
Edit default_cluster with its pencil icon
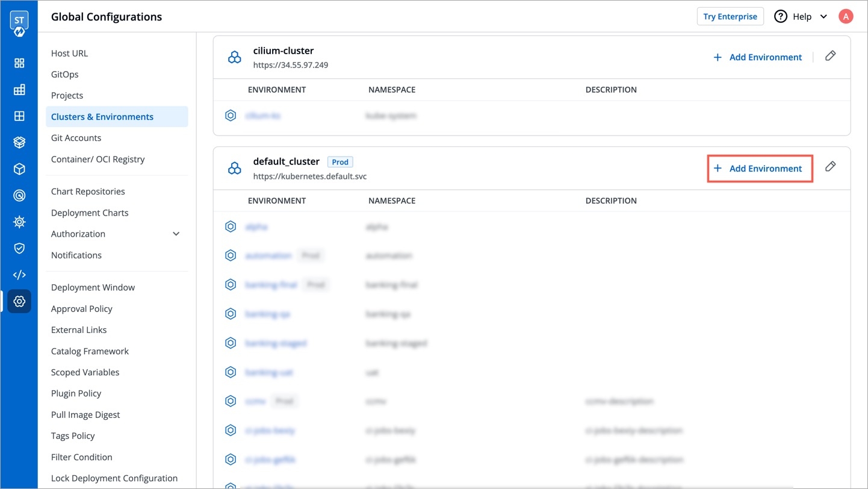tap(830, 166)
